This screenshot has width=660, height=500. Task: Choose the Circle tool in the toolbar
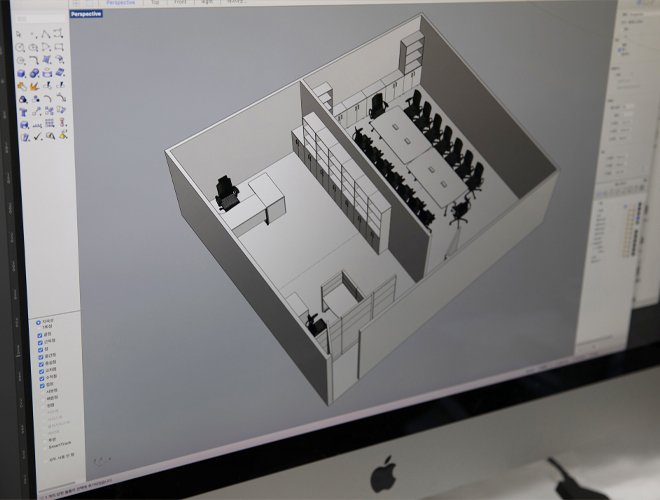21,47
